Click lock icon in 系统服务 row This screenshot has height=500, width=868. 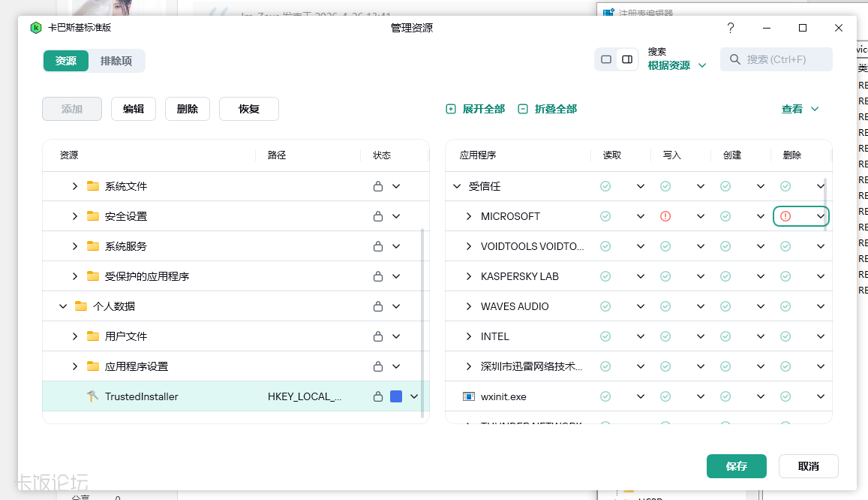378,246
